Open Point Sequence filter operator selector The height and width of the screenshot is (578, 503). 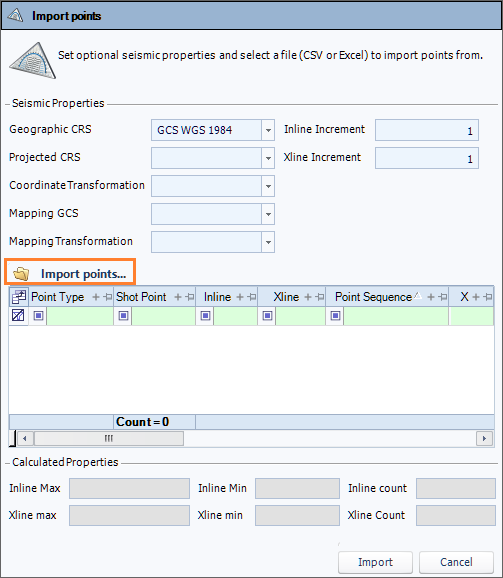pyautogui.click(x=335, y=316)
